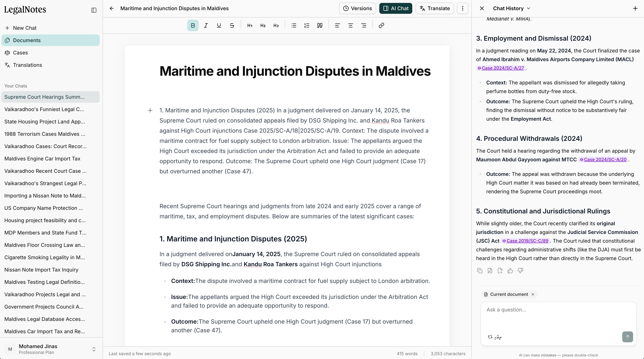
Task: Remove the Current document chip
Action: click(x=533, y=294)
